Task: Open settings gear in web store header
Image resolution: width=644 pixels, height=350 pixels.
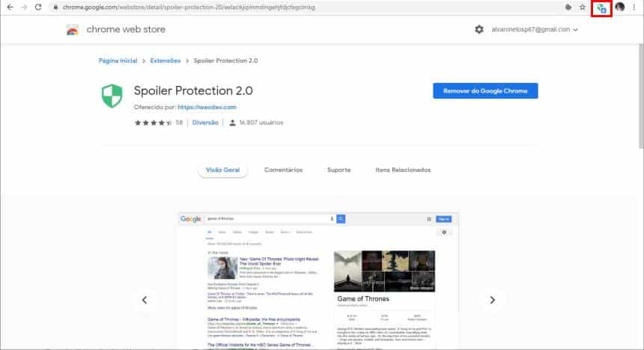Action: 479,30
